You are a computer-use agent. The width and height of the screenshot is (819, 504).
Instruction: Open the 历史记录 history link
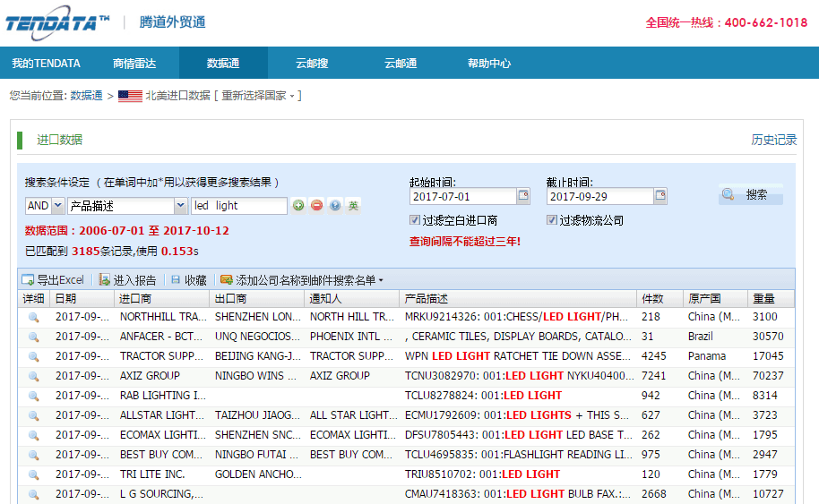773,140
